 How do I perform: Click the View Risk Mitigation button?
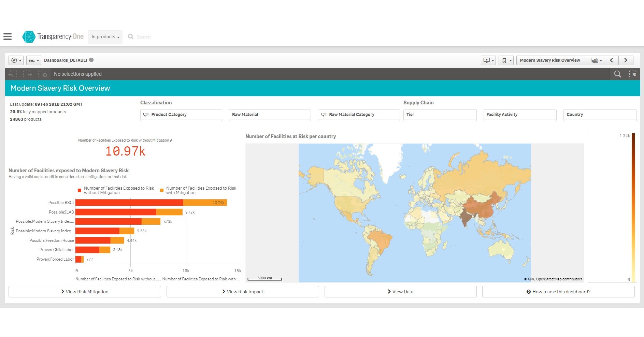85,291
